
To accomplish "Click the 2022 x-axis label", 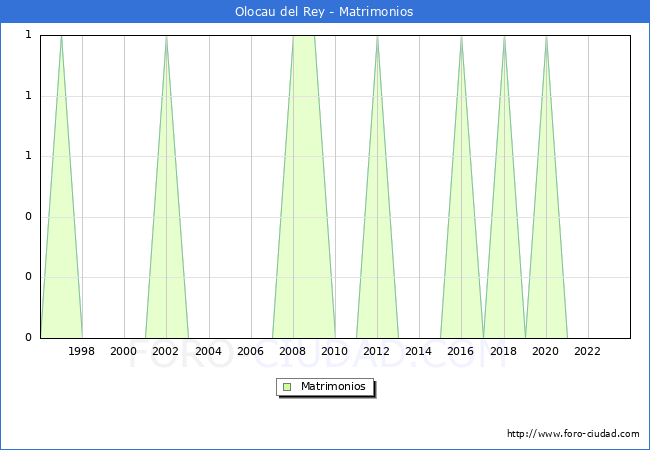I will tap(587, 351).
